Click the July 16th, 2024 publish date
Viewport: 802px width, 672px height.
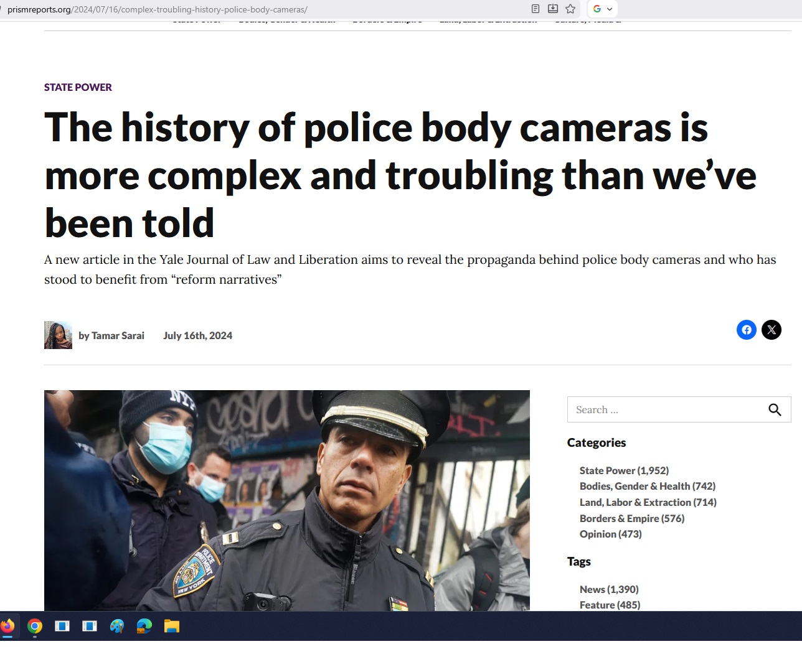tap(197, 335)
